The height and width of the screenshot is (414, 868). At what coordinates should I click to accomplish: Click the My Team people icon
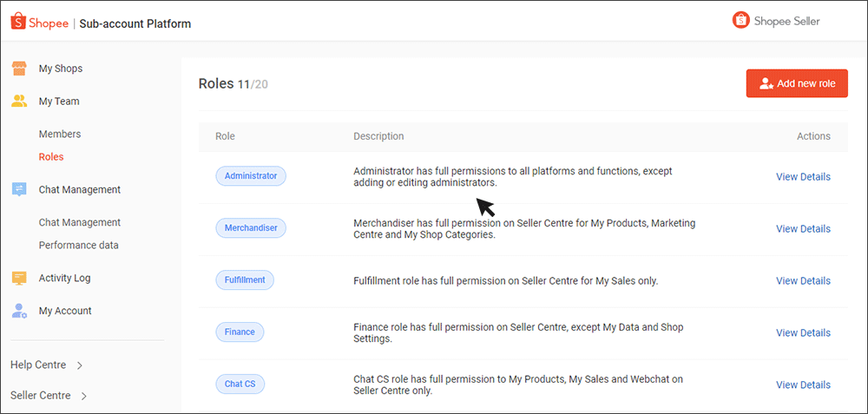[19, 102]
